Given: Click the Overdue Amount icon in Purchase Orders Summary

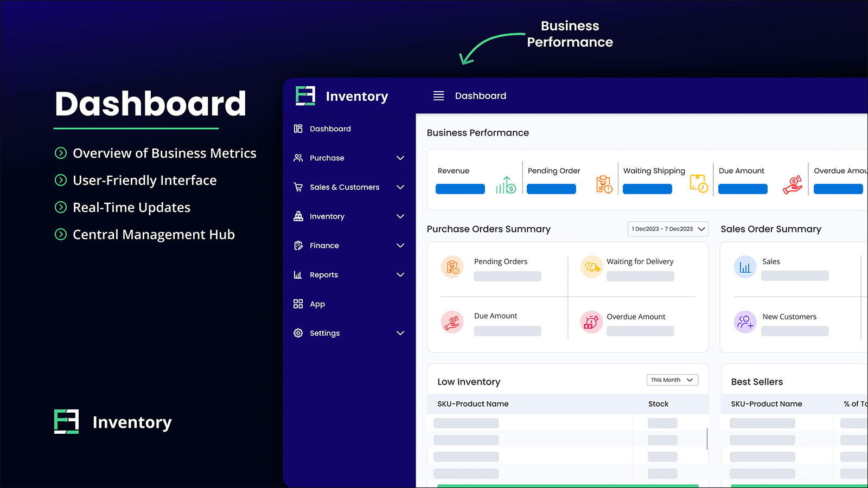Looking at the screenshot, I should tap(591, 322).
